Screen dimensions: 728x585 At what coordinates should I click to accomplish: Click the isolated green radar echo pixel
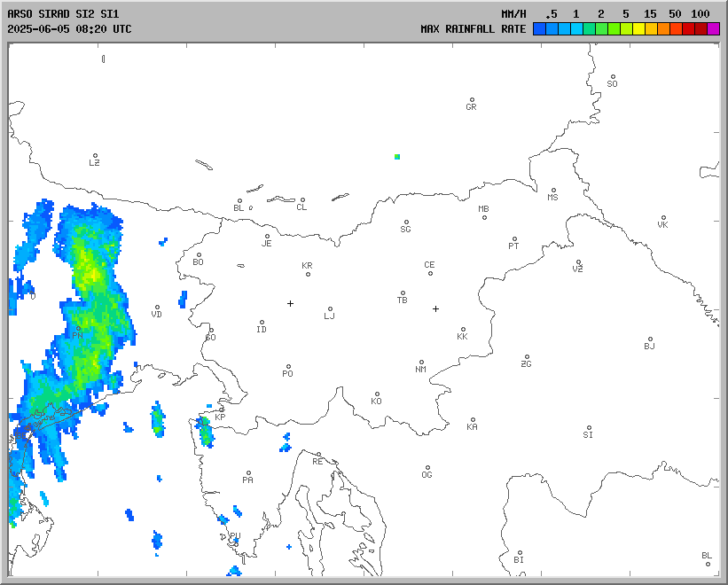397,157
